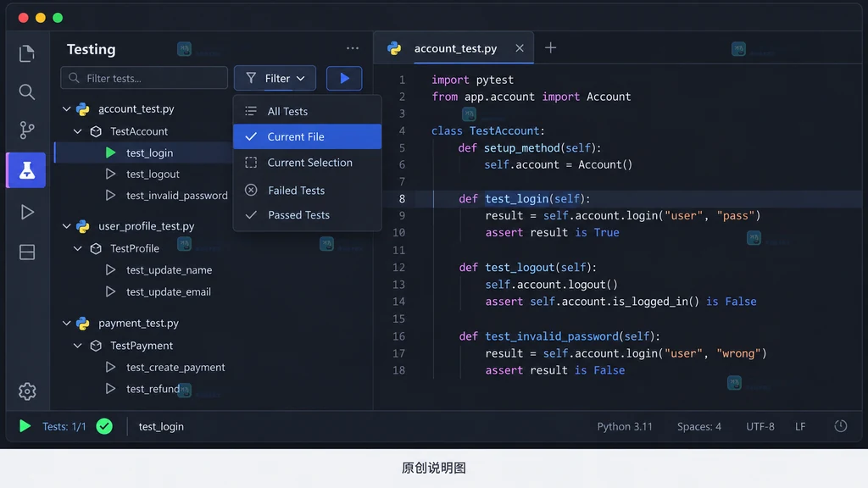This screenshot has width=868, height=488.
Task: Select test_refund tree item
Action: pos(153,388)
